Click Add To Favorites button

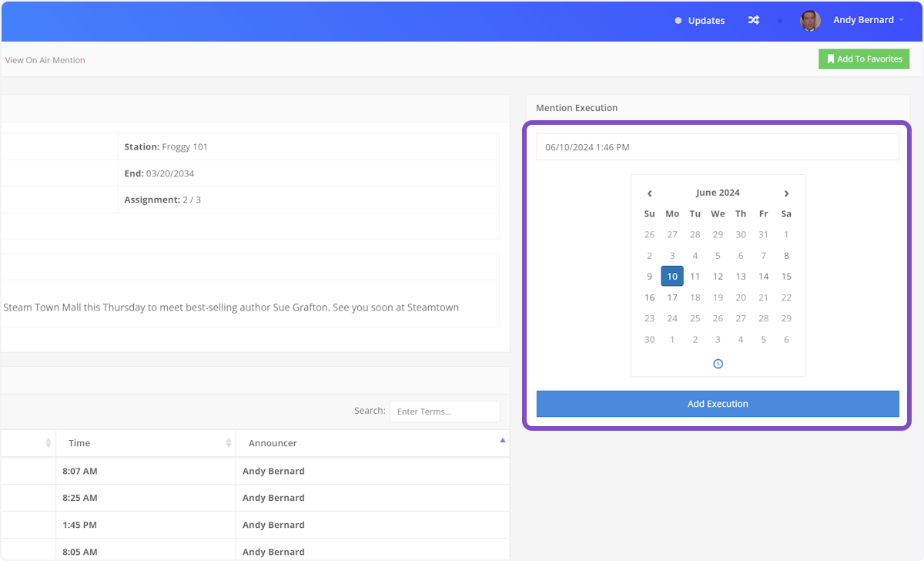pos(863,59)
